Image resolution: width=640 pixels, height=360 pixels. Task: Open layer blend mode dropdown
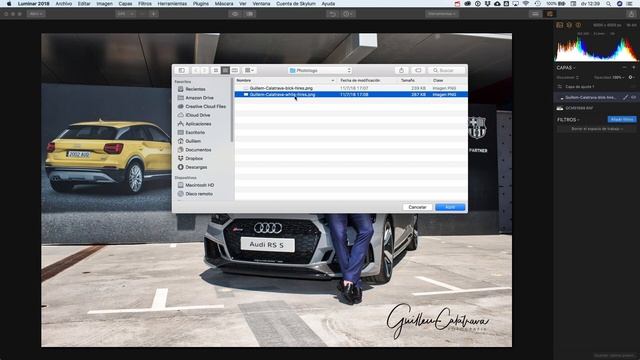tap(568, 77)
